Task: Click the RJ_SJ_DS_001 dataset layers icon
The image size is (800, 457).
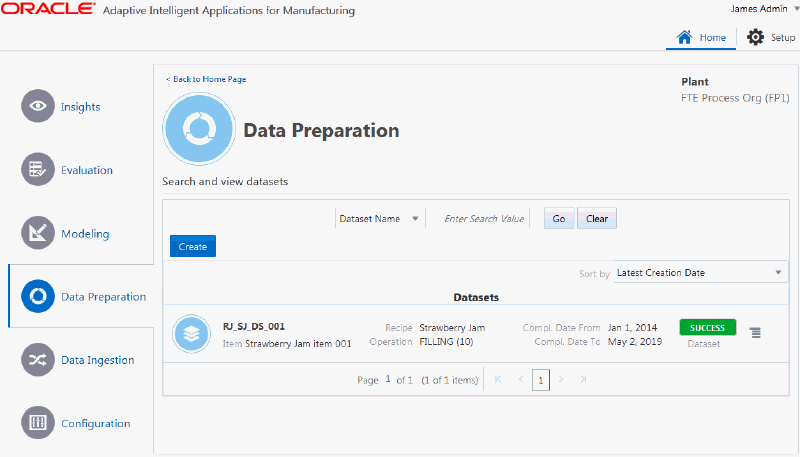Action: 191,334
